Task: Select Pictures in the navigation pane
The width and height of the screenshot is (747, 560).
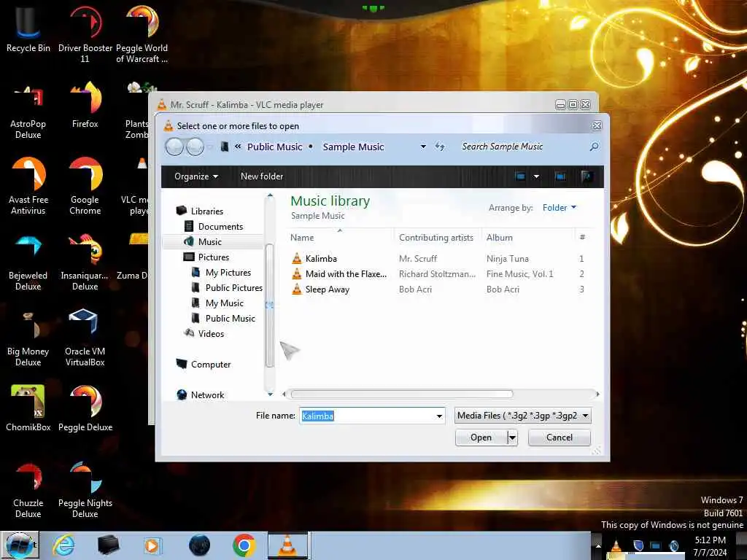Action: (x=214, y=257)
